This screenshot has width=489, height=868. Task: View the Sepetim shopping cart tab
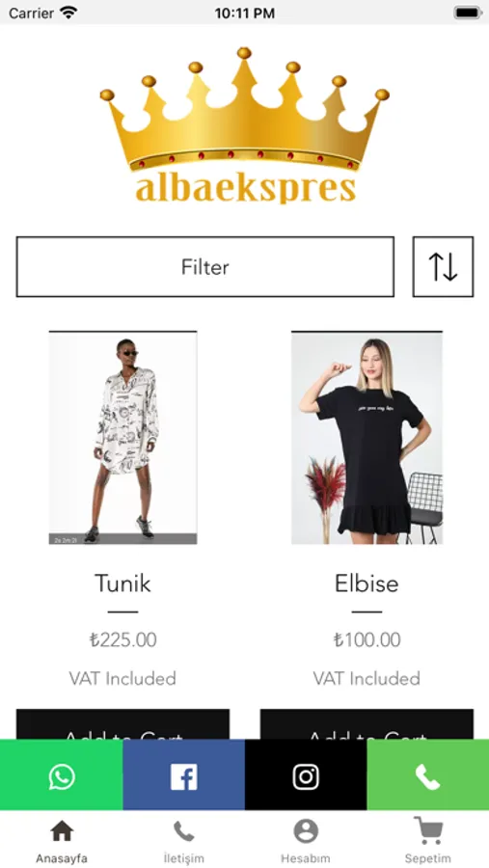[x=428, y=841]
